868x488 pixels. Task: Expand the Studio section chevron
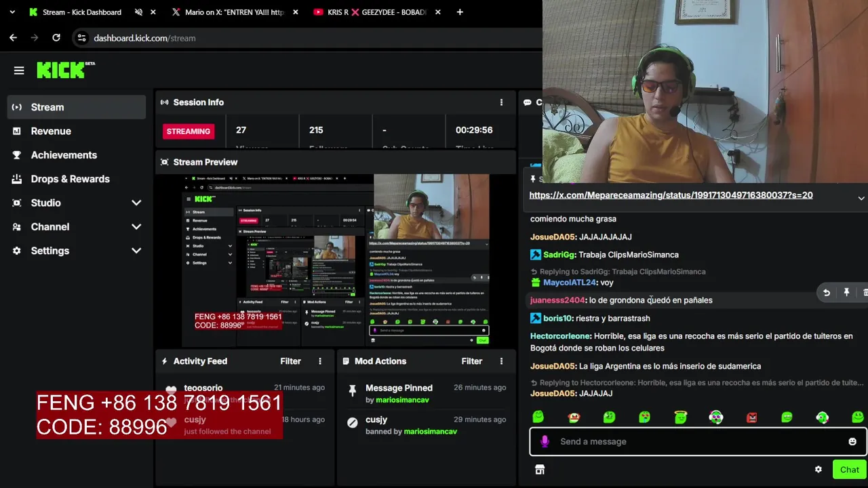136,203
